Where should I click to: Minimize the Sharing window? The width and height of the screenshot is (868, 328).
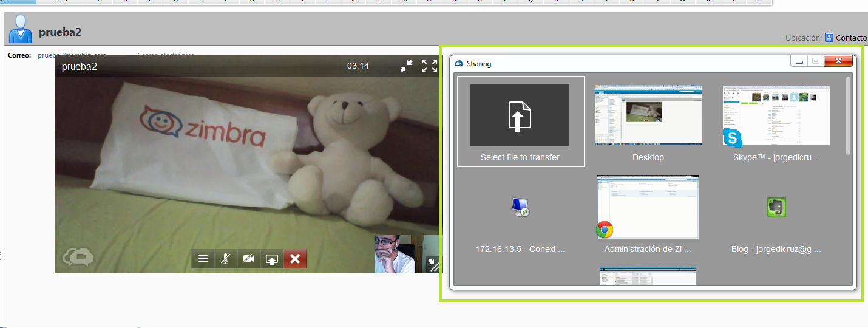[799, 61]
